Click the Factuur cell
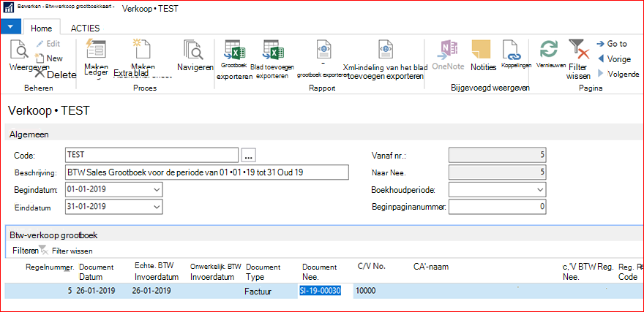 pos(259,292)
